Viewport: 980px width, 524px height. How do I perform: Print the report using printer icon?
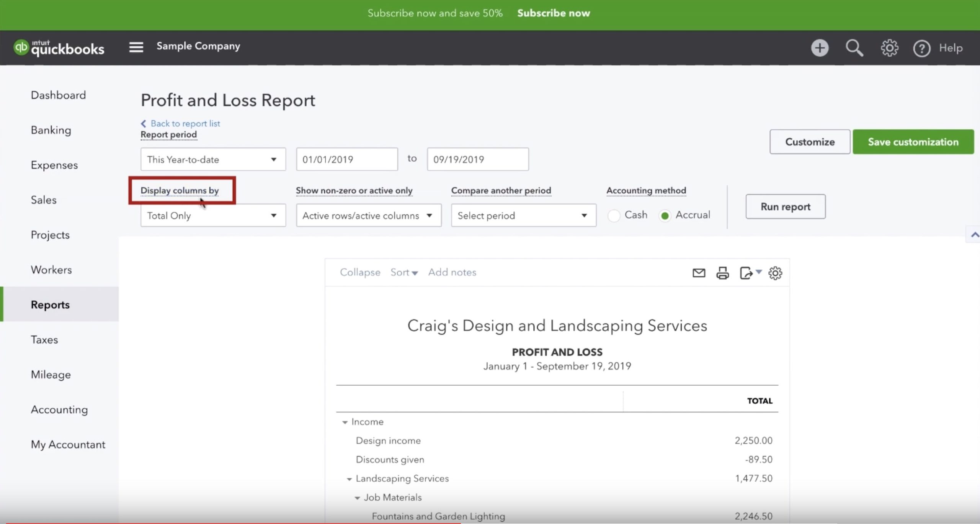point(722,273)
